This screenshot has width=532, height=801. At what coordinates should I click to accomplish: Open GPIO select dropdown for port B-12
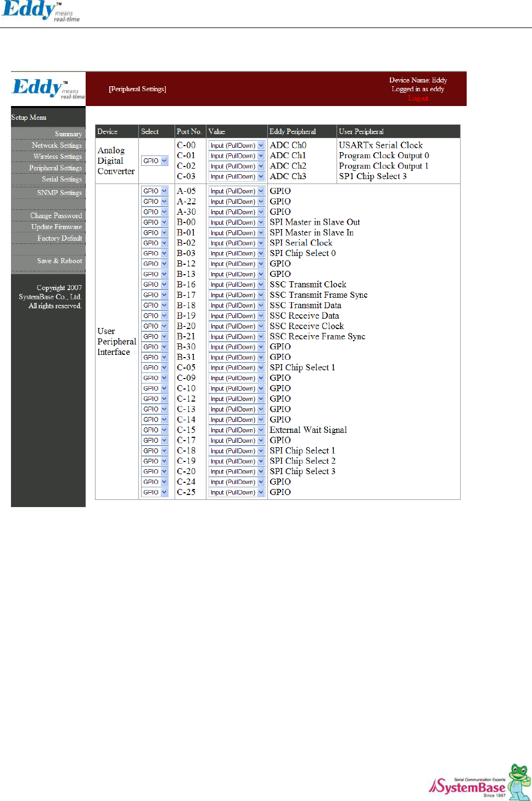click(155, 264)
